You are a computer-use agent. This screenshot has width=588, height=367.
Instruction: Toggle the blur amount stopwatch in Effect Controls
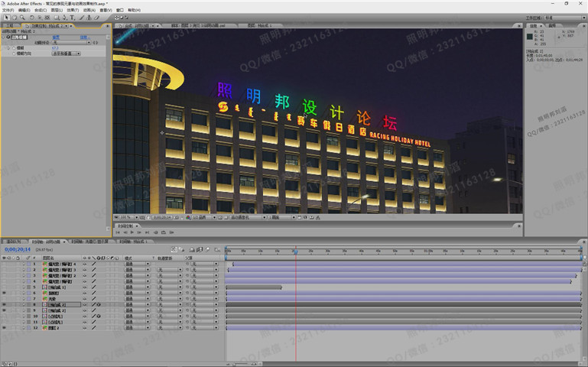[14, 48]
